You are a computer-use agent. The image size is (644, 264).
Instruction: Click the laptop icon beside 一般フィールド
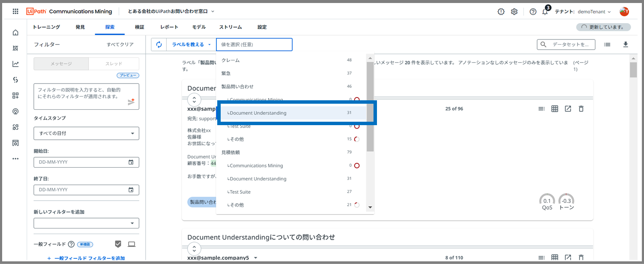point(131,244)
